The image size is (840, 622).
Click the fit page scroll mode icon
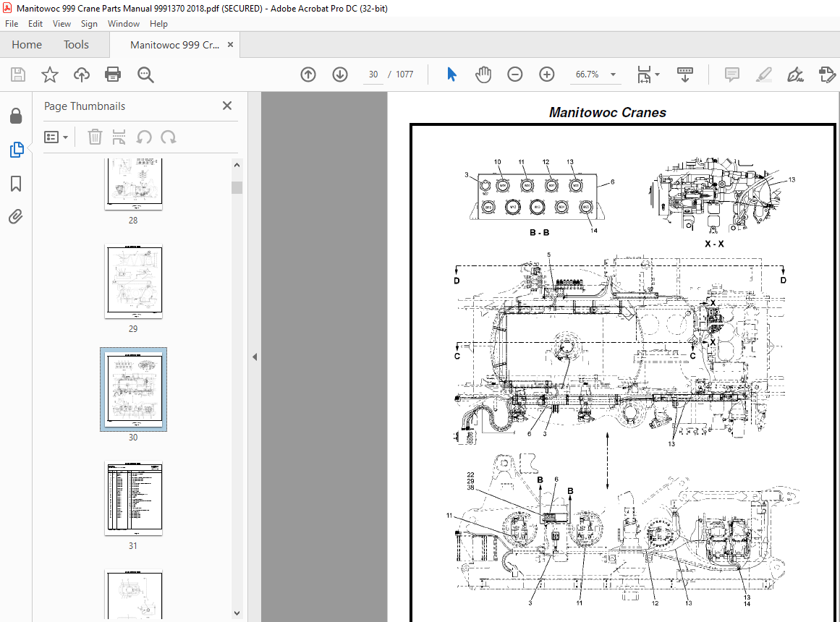pos(644,74)
